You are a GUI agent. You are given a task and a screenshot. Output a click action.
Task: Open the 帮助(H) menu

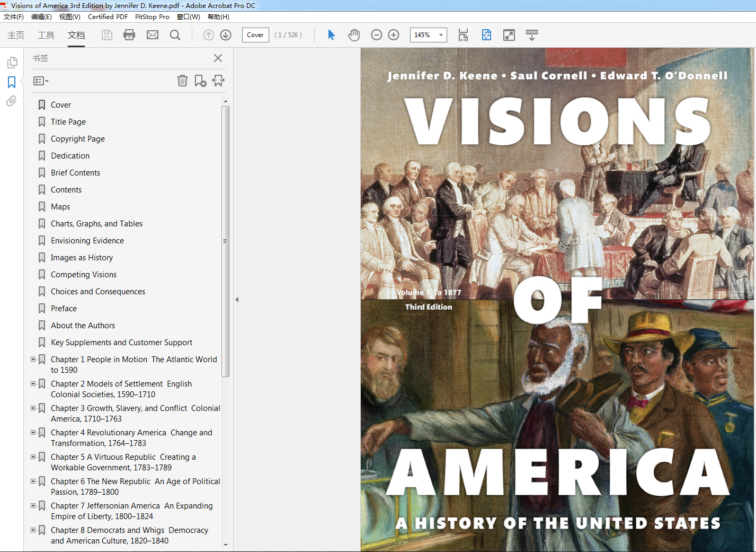click(218, 17)
